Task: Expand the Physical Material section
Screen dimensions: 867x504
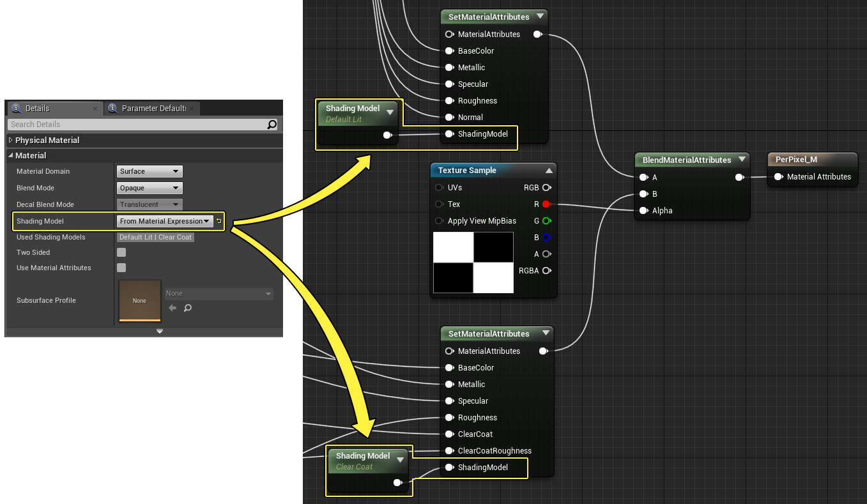Action: coord(11,140)
